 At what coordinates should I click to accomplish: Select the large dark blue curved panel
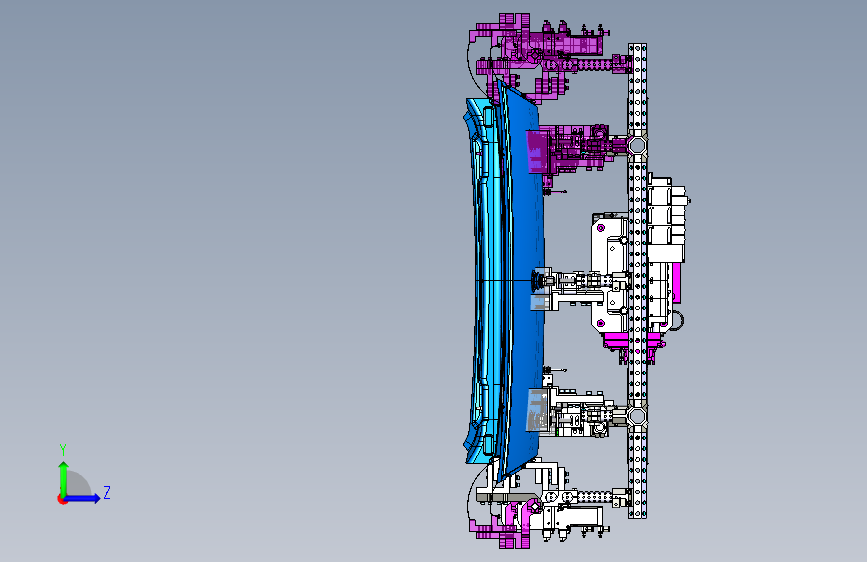click(526, 282)
